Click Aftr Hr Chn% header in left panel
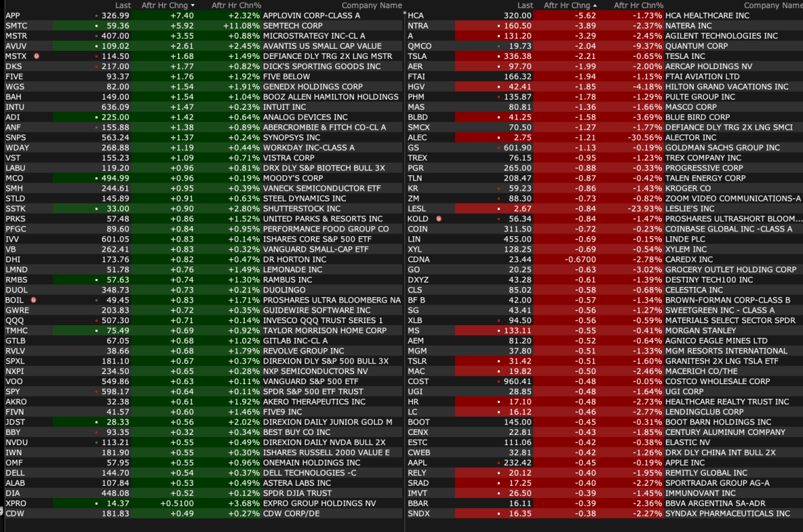Screen dimensions: 803x532 [x=236, y=5]
